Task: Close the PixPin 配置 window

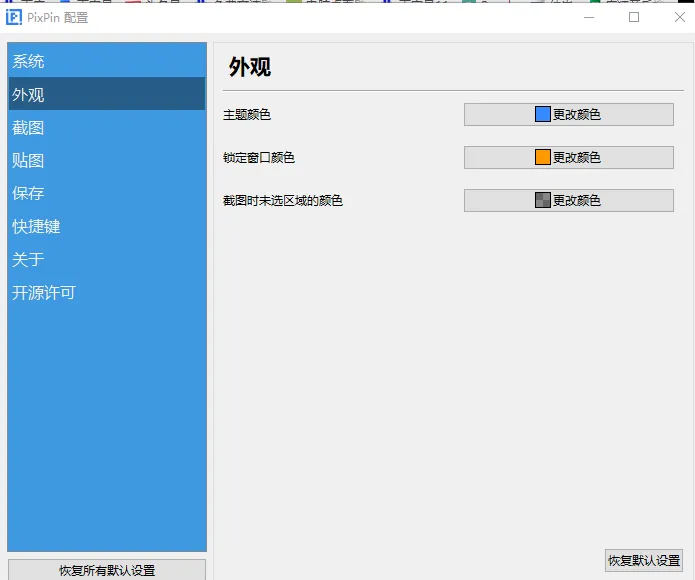Action: (x=679, y=17)
